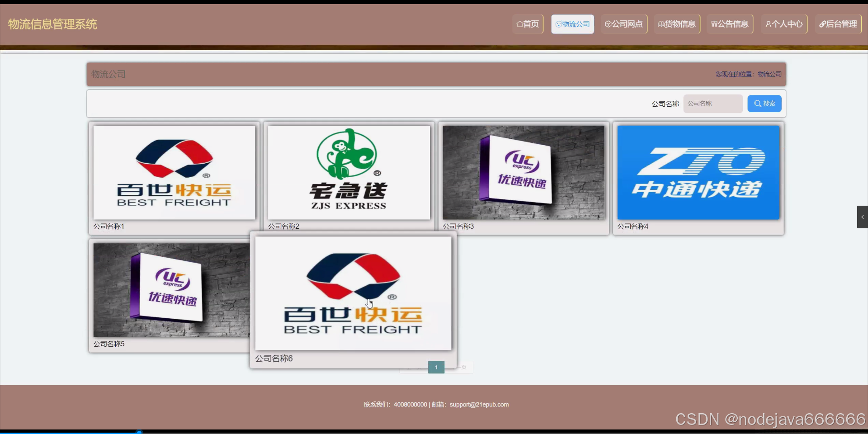The height and width of the screenshot is (434, 868).
Task: Focus the 公司名称 search input field
Action: click(x=713, y=104)
